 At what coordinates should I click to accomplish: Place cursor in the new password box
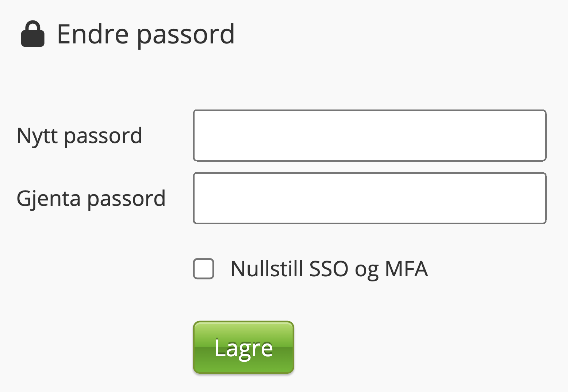pos(369,135)
